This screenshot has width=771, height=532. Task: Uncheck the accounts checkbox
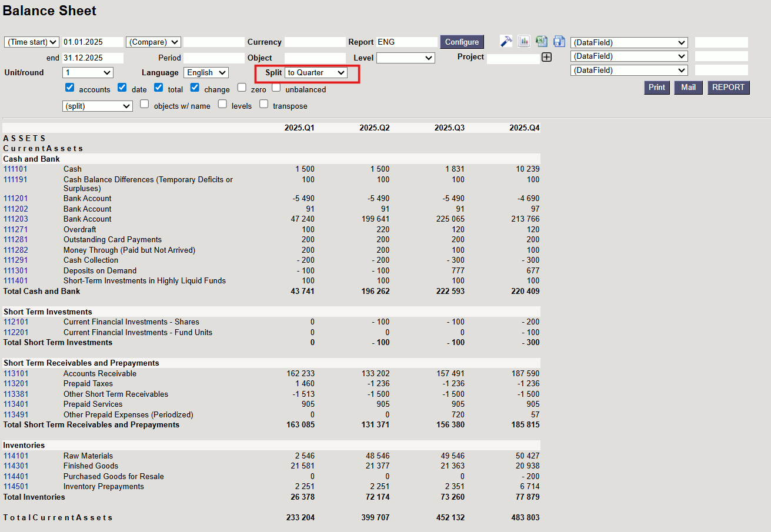(x=70, y=88)
